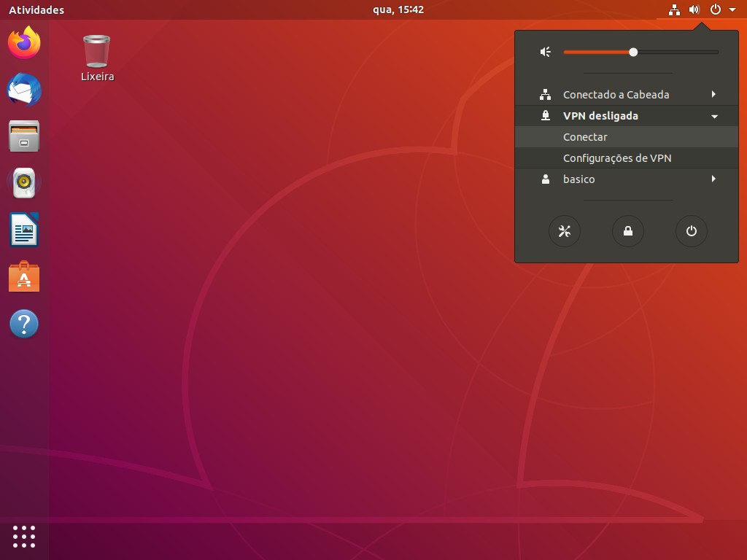This screenshot has height=560, width=747.
Task: Collapse the VPN desligada section arrow
Action: click(714, 116)
